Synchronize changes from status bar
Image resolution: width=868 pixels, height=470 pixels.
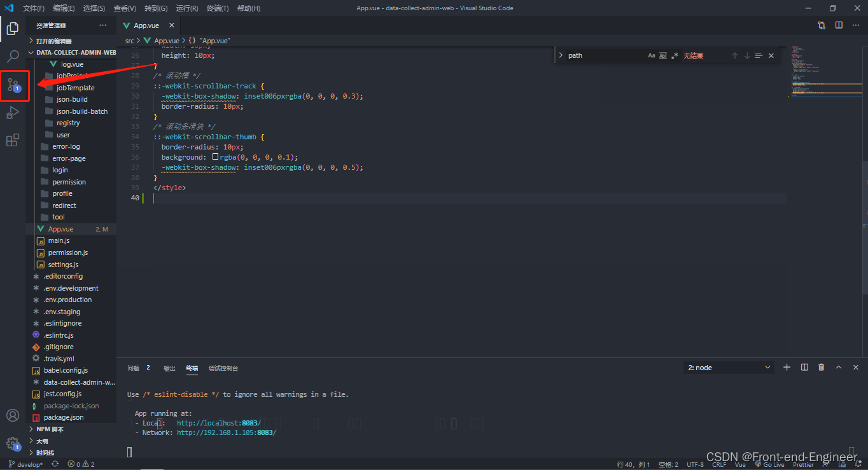(x=55, y=464)
